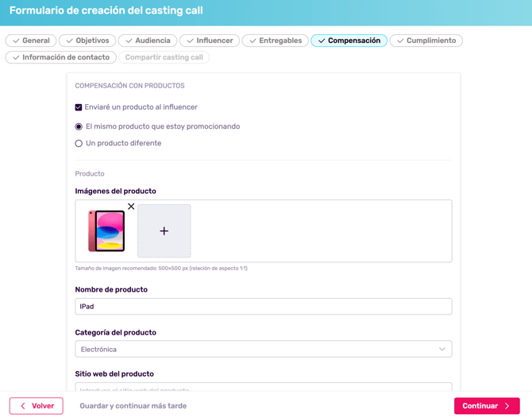Click 'Guardar y continuar más tarde'
This screenshot has height=418, width=532.
point(133,406)
